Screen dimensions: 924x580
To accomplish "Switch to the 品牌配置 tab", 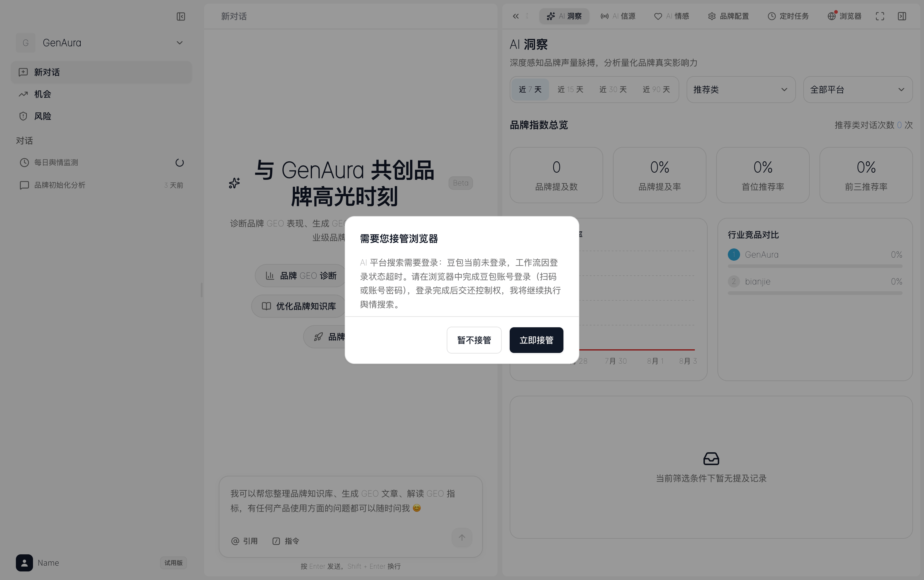I will tap(728, 16).
